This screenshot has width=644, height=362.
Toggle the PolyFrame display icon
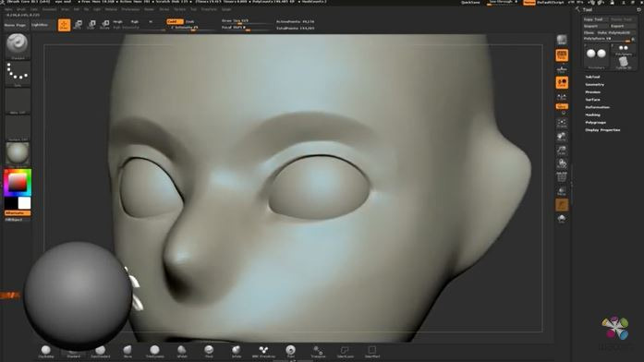562,177
